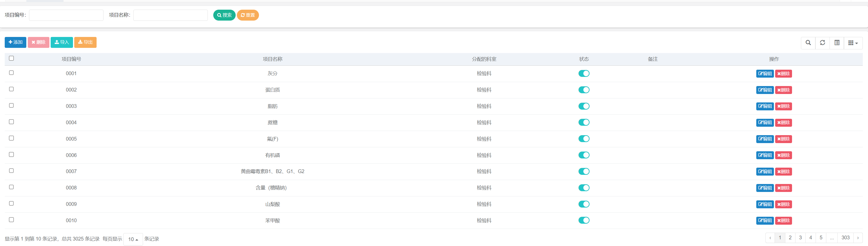868x246 pixels.
Task: Toggle card view with the list icon
Action: (x=837, y=43)
